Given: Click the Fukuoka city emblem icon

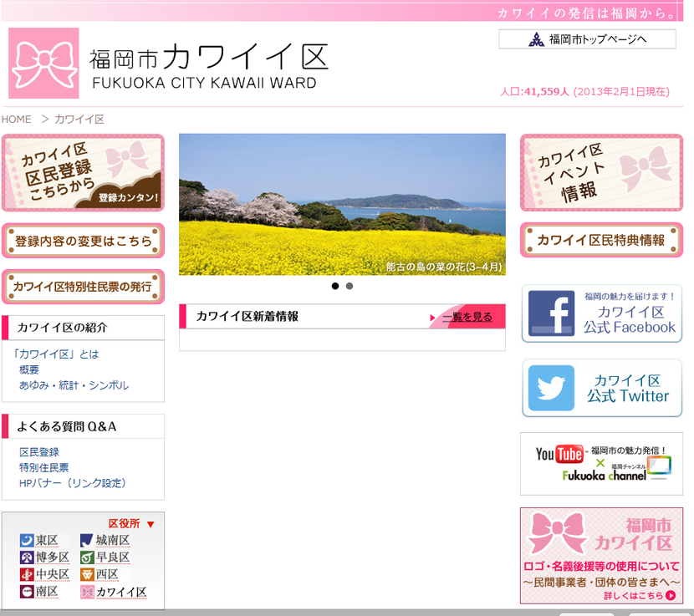Looking at the screenshot, I should coord(537,40).
